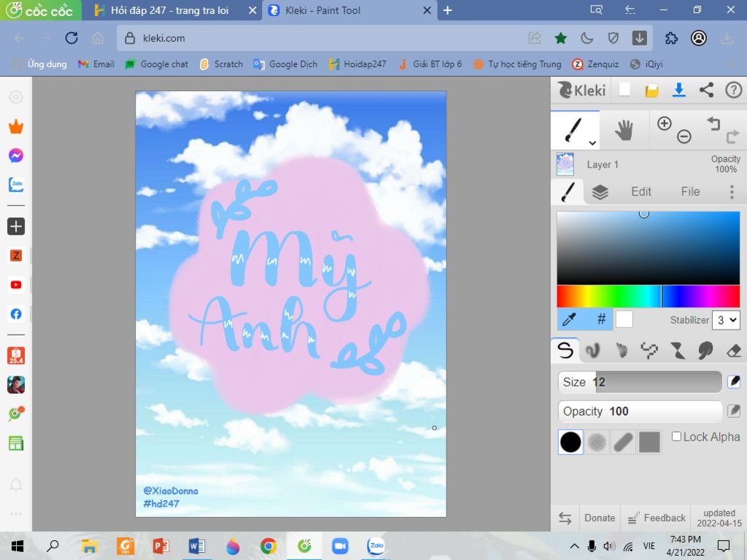
Task: Open the Hoidap247 bookmark
Action: (x=357, y=64)
